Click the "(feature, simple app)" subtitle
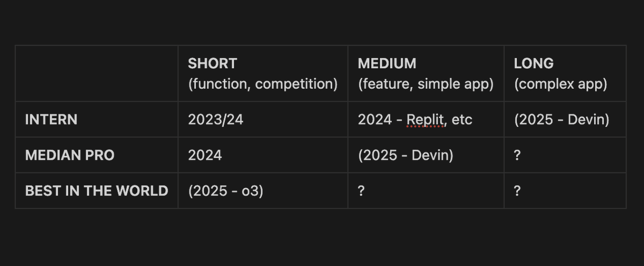 click(x=426, y=84)
